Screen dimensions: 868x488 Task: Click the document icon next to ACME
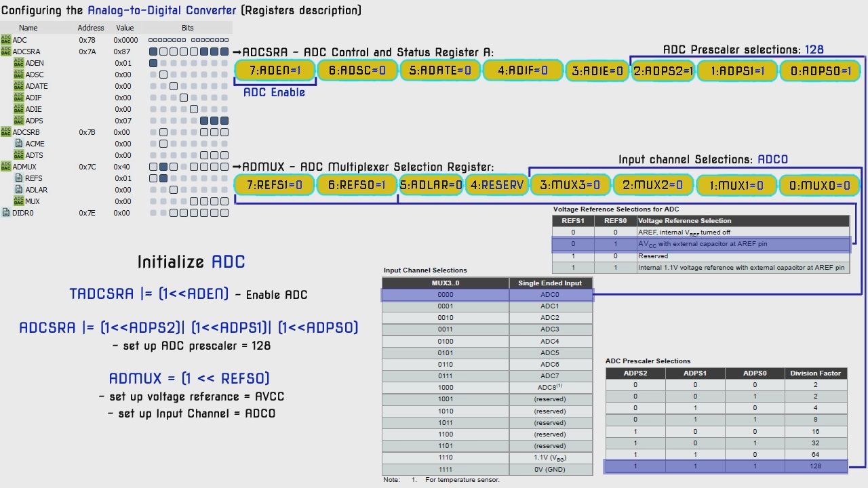coord(19,143)
